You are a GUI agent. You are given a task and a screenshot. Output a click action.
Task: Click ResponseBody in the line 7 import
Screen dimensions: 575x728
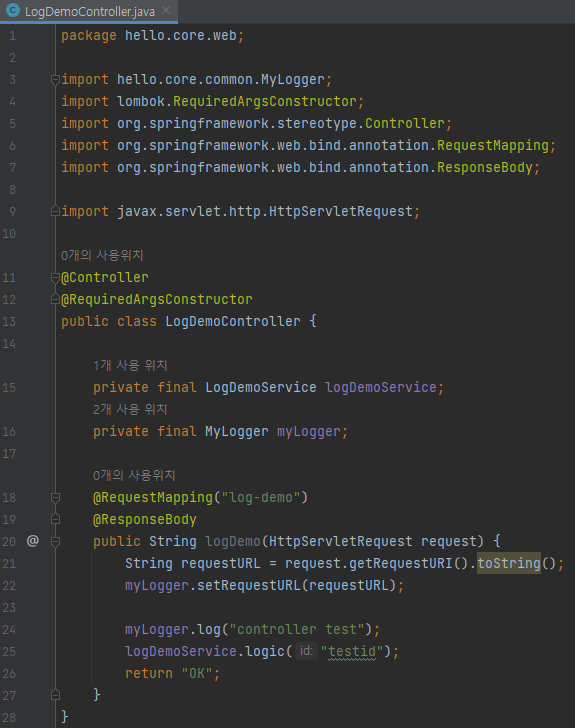click(x=484, y=168)
